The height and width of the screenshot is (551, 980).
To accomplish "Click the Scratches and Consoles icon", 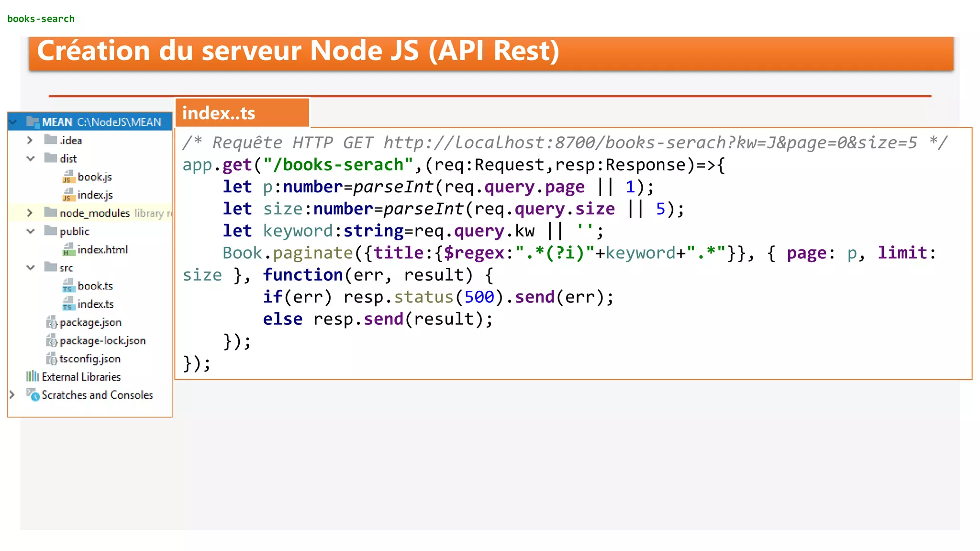I will click(33, 394).
